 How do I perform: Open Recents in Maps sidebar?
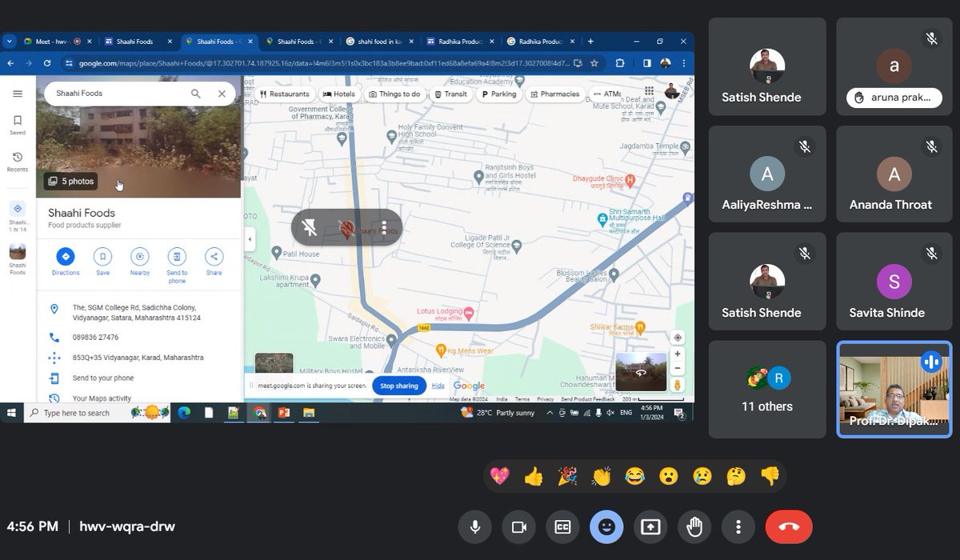click(18, 161)
